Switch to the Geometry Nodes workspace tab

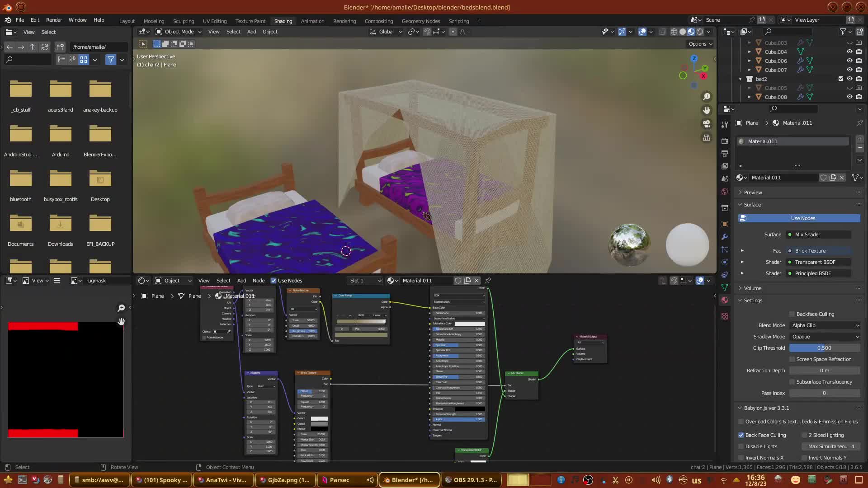point(420,21)
